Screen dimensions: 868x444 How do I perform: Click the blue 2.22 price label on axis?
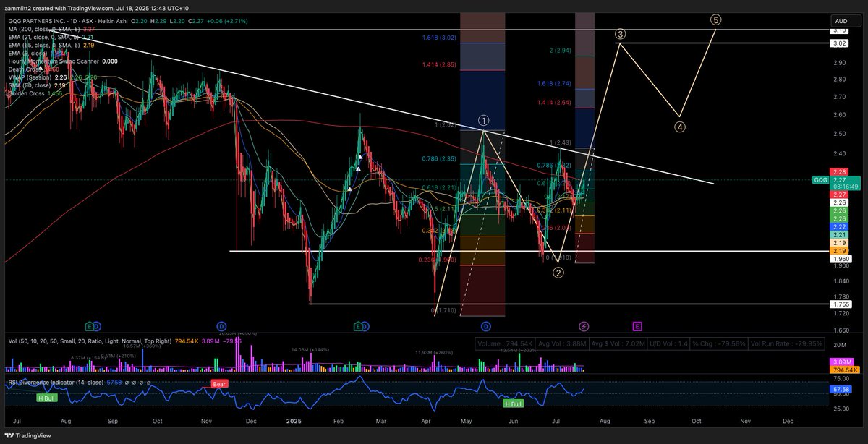(x=839, y=226)
